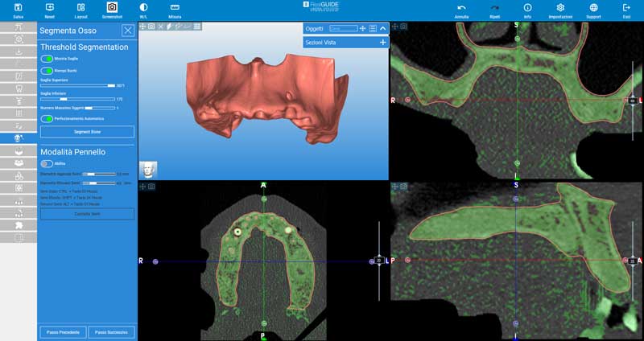Enable the Abilita brush mode toggle
The image size is (644, 341).
(47, 163)
